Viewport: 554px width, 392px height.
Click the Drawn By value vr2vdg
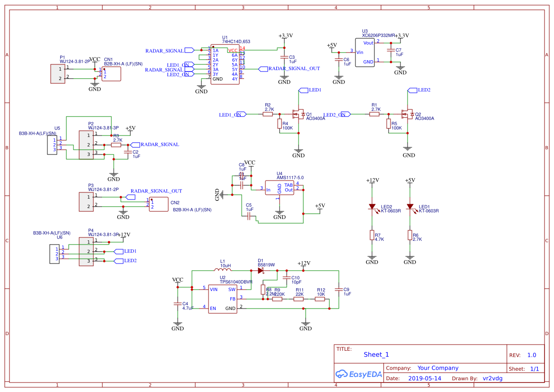(493, 378)
